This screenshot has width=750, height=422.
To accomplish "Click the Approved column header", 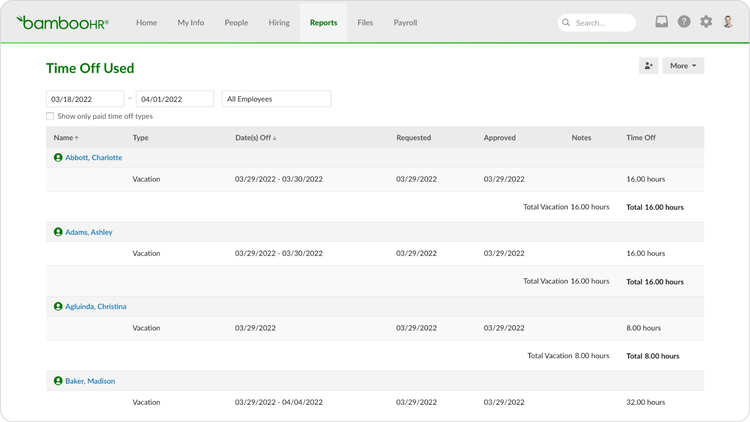I will pos(500,138).
